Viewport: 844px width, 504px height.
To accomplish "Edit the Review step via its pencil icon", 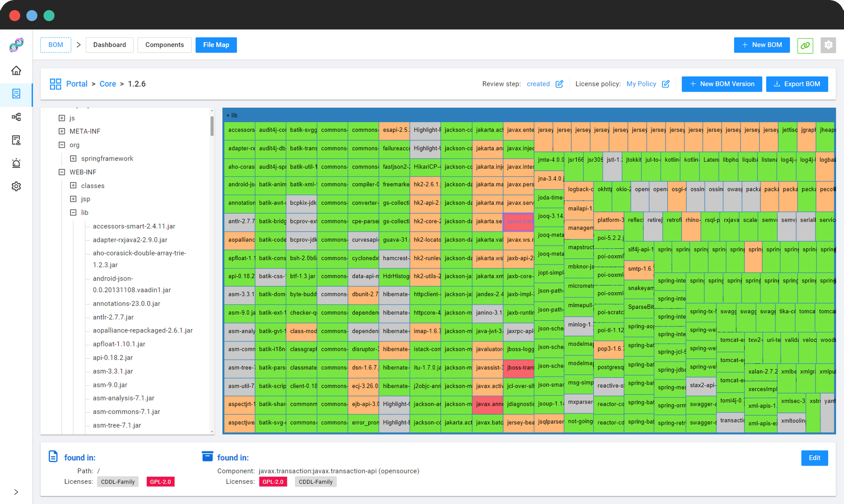I will click(559, 83).
